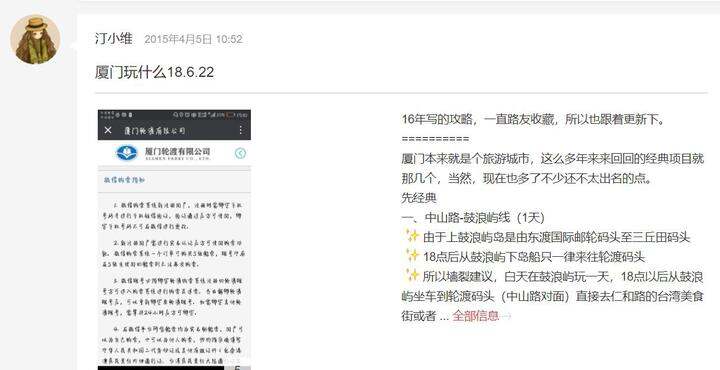Click the 微信购票指南 heading in the screenshot
Screen dimensions: 720x370
click(x=124, y=180)
